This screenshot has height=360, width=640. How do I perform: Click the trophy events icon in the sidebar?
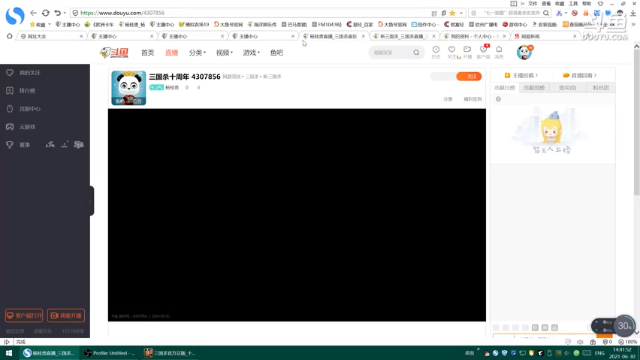(10, 145)
